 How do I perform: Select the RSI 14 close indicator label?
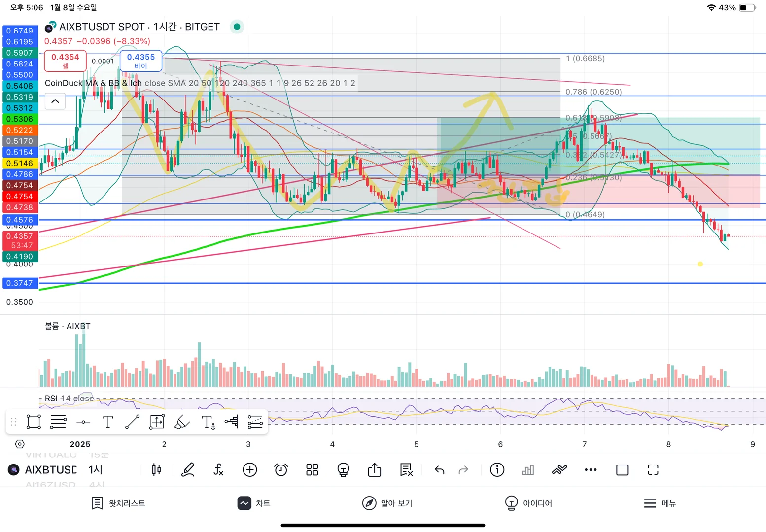pyautogui.click(x=69, y=398)
